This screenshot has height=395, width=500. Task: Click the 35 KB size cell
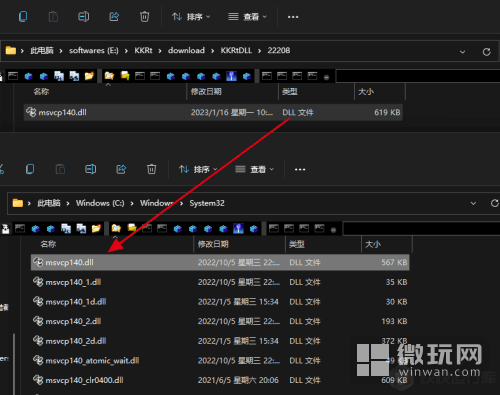click(396, 282)
